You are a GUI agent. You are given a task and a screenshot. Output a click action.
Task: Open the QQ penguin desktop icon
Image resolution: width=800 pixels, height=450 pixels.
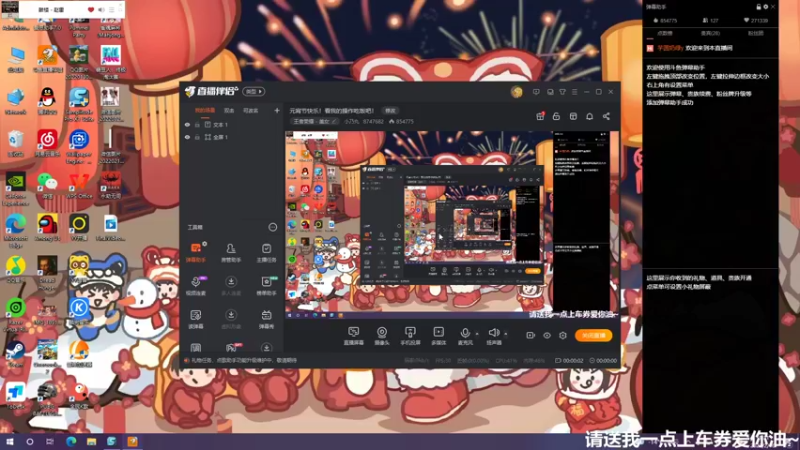47,101
